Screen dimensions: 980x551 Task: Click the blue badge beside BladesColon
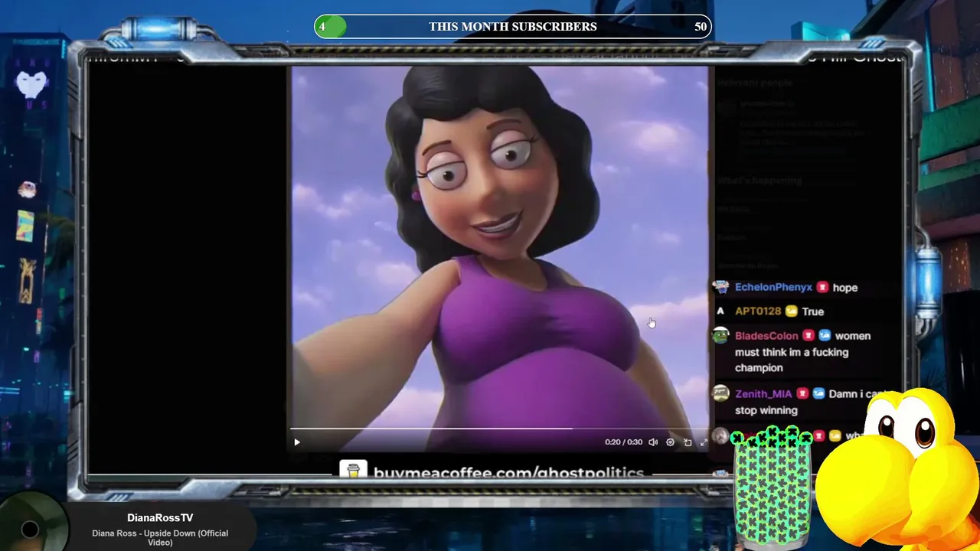825,336
